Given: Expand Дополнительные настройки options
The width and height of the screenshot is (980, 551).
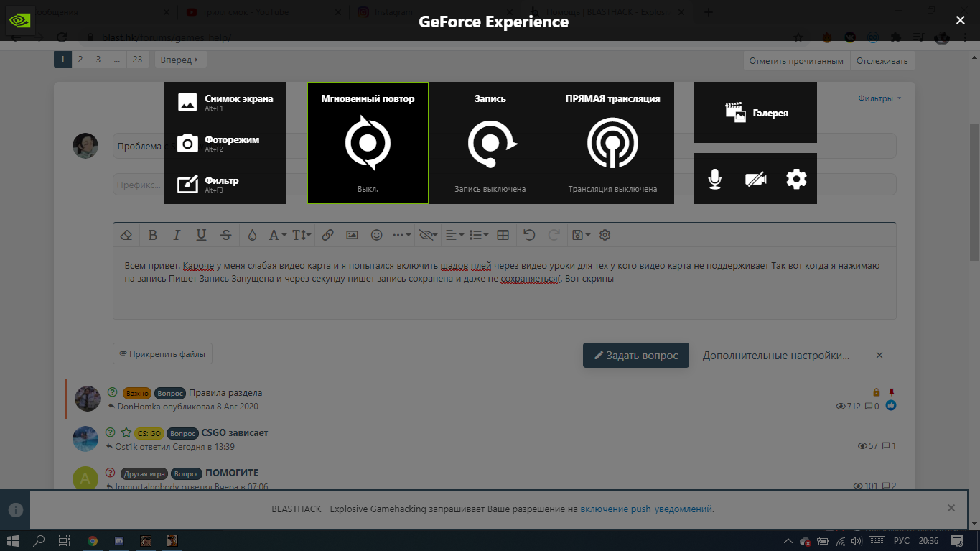Looking at the screenshot, I should (x=776, y=356).
